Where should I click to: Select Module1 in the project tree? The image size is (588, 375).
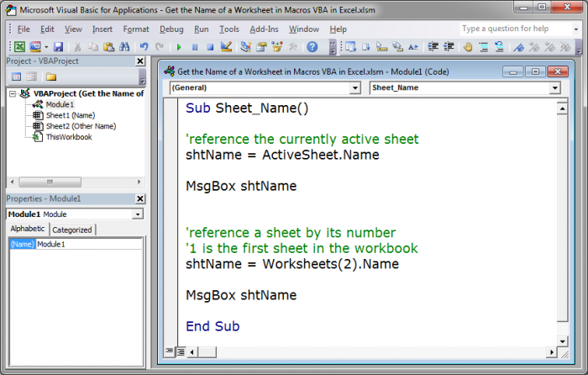point(60,104)
